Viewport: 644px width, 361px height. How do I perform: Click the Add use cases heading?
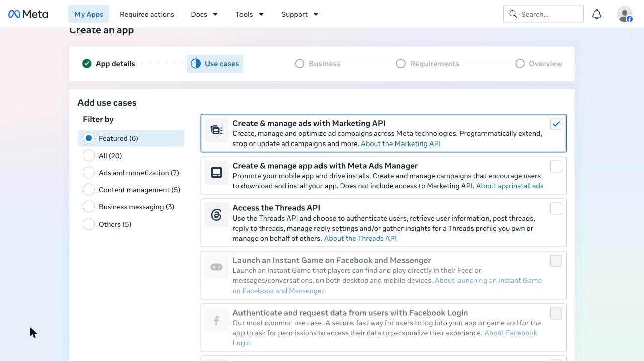click(107, 103)
